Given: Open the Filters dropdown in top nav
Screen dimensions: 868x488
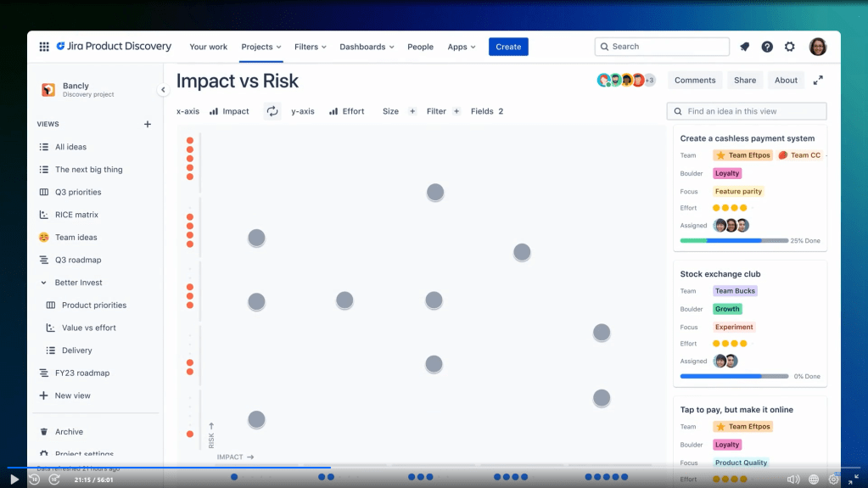Looking at the screenshot, I should click(x=310, y=47).
